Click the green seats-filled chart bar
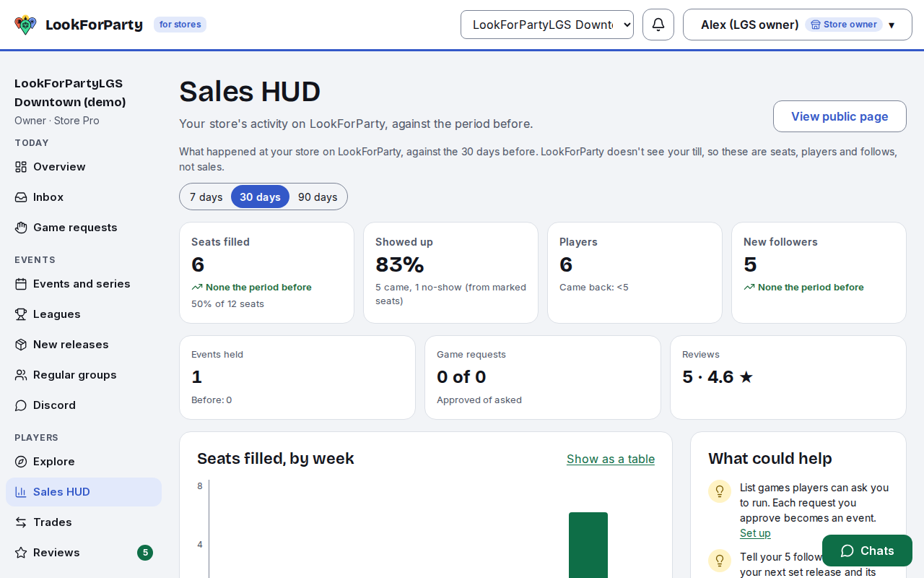Screen dimensions: 924x578 tap(588, 545)
